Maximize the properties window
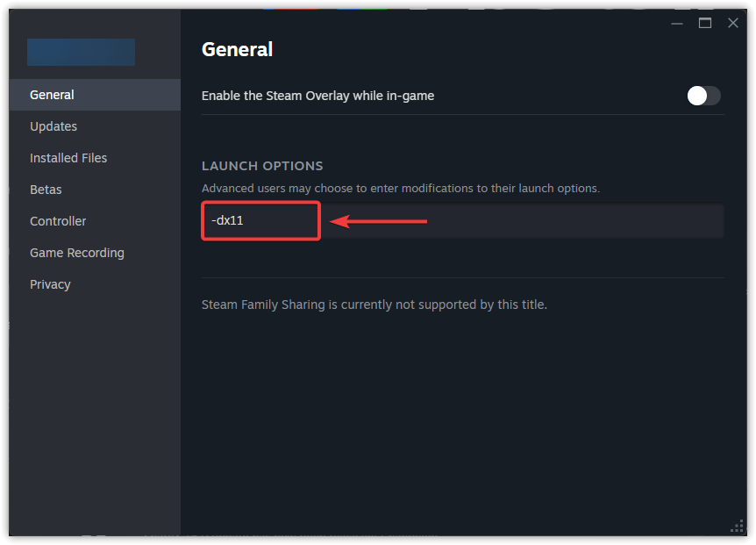This screenshot has width=756, height=545. pos(705,23)
